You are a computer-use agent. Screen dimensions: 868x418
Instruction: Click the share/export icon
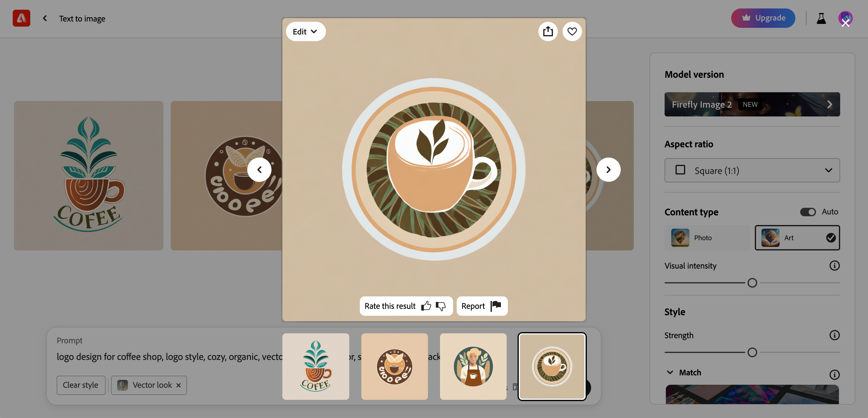[548, 31]
